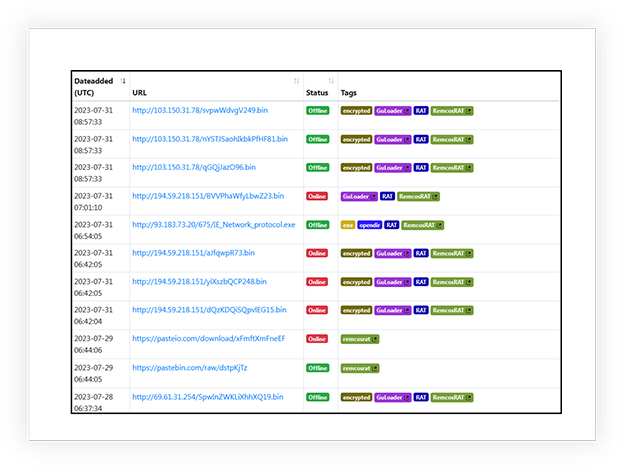Screen dimensions: 623x467
Task: Click the Offline status badge for pastebin row
Action: coord(317,368)
